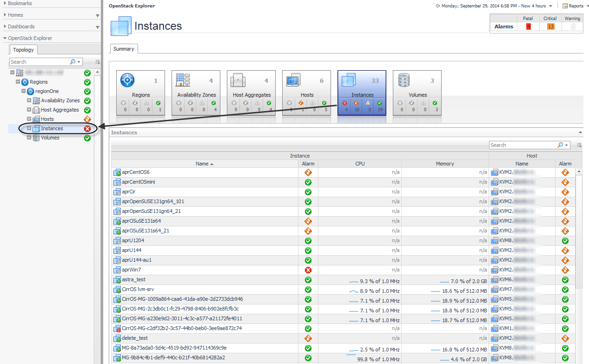Open the Reports menu

pos(576,6)
